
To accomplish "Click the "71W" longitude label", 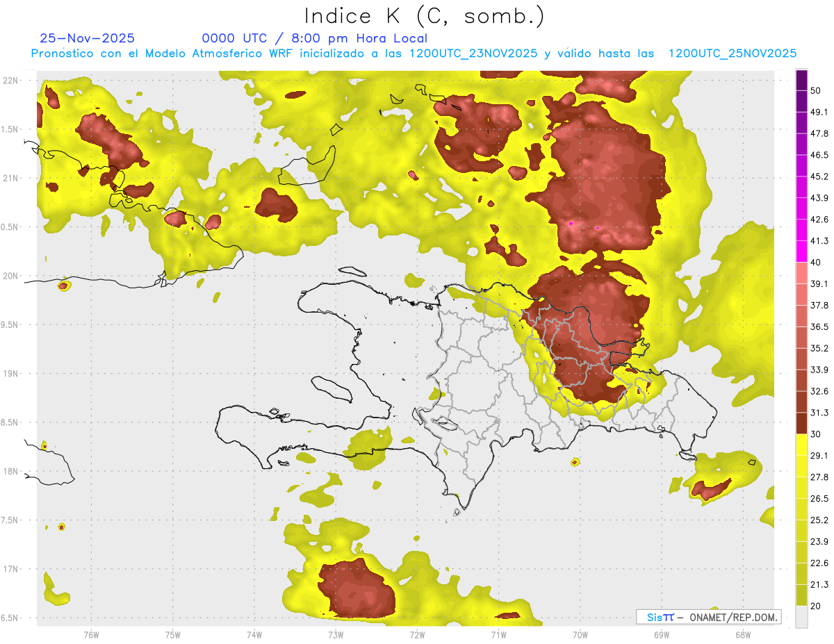I will click(x=498, y=635).
